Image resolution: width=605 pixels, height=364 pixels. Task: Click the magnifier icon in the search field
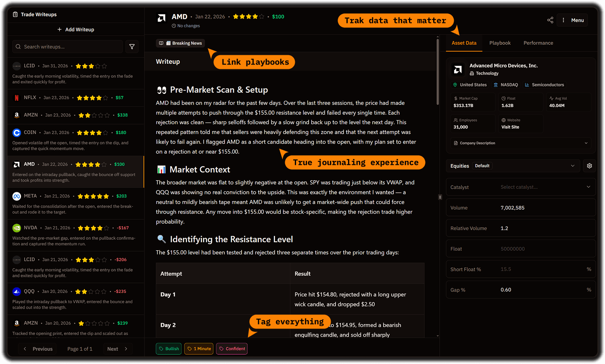[18, 46]
